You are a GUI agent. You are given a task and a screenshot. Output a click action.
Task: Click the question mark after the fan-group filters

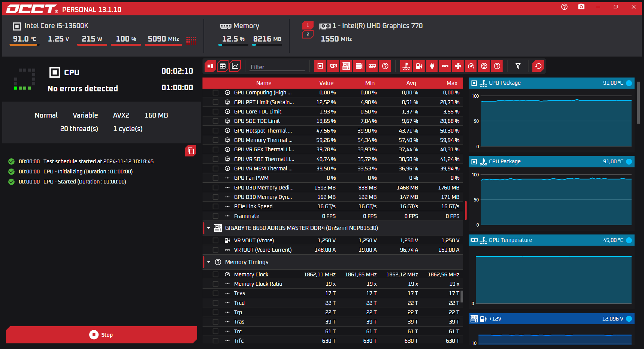point(497,66)
